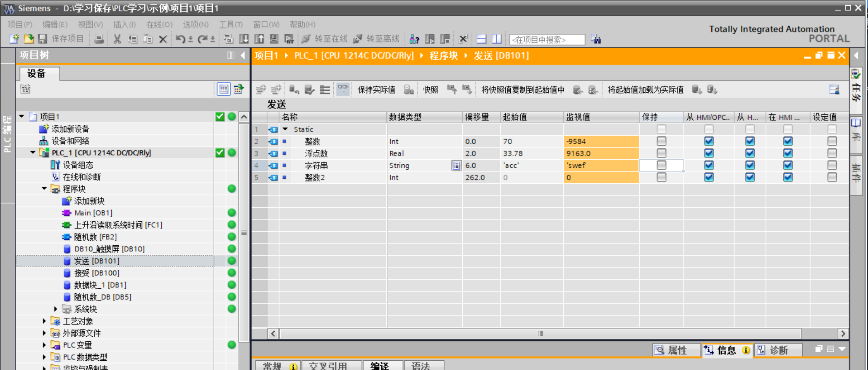Viewport: 868px width, 370px height.
Task: Click the search-in-project binoculars icon
Action: tap(596, 39)
